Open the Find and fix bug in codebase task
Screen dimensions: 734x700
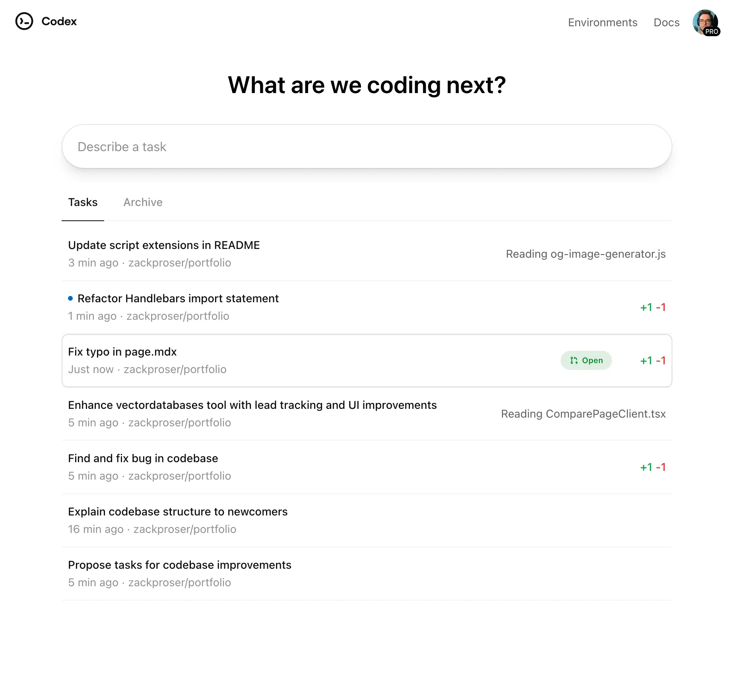(x=143, y=458)
